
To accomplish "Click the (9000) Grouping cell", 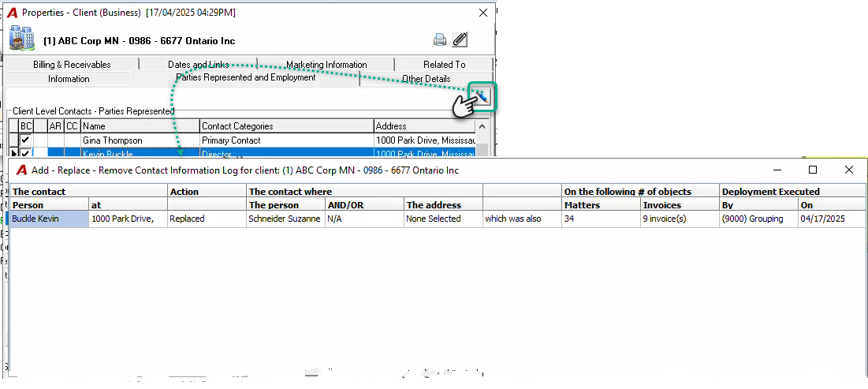I will tap(758, 219).
